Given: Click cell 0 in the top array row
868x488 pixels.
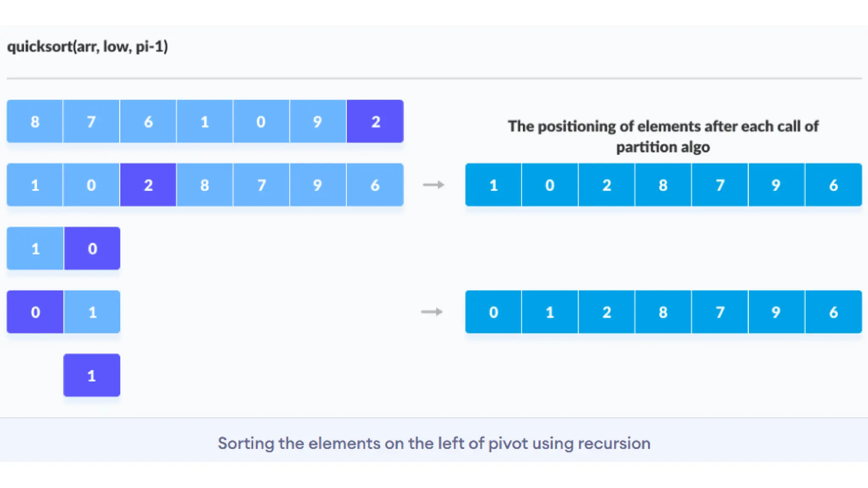Looking at the screenshot, I should click(x=261, y=121).
